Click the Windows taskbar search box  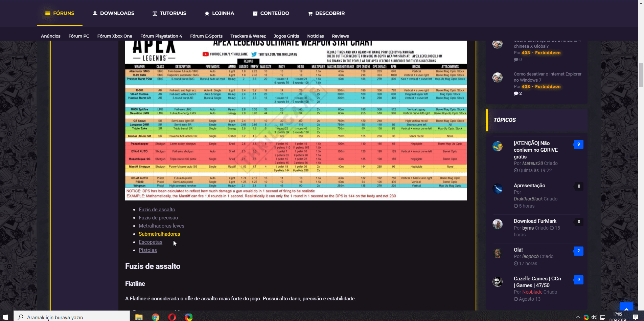[72, 317]
